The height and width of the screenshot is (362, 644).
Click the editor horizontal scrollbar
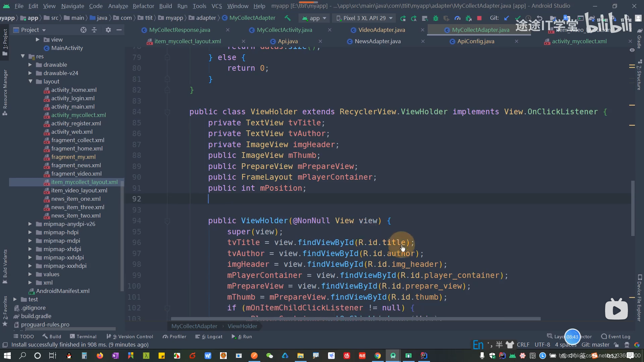pyautogui.click(x=356, y=319)
